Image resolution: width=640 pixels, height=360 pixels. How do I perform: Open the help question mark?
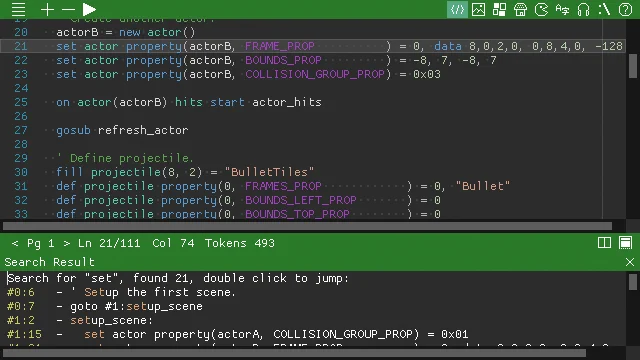[625, 9]
